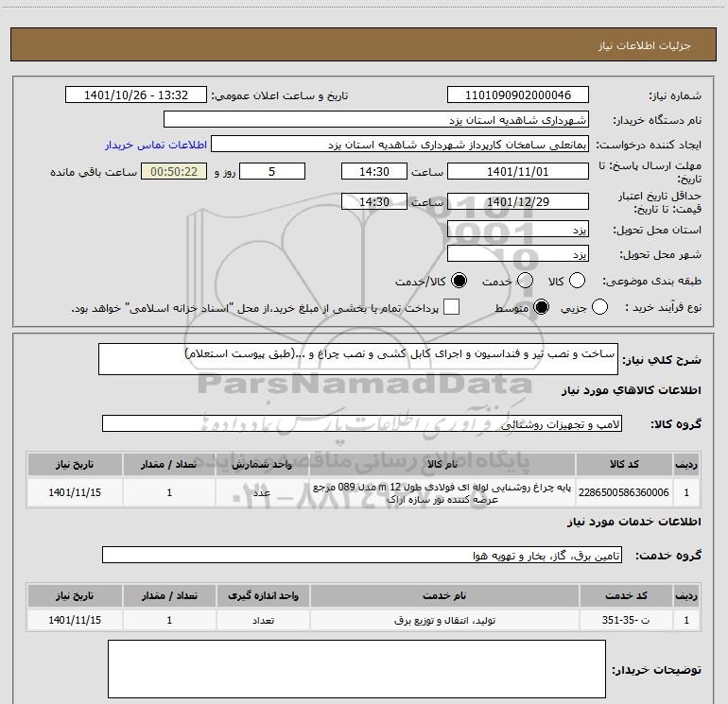This screenshot has height=704, width=728.
Task: Click the کد کالا column header
Action: pos(624,464)
